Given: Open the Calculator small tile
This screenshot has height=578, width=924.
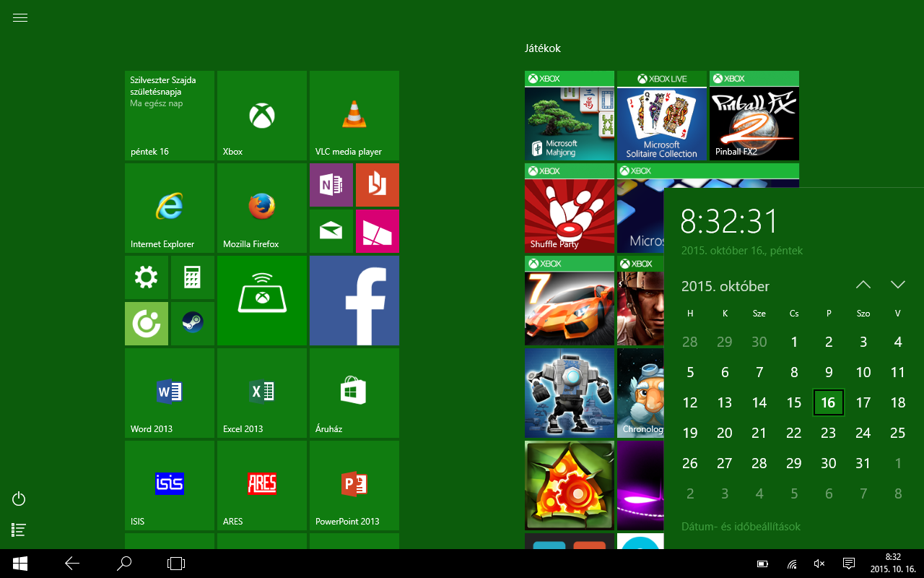Looking at the screenshot, I should pyautogui.click(x=193, y=277).
